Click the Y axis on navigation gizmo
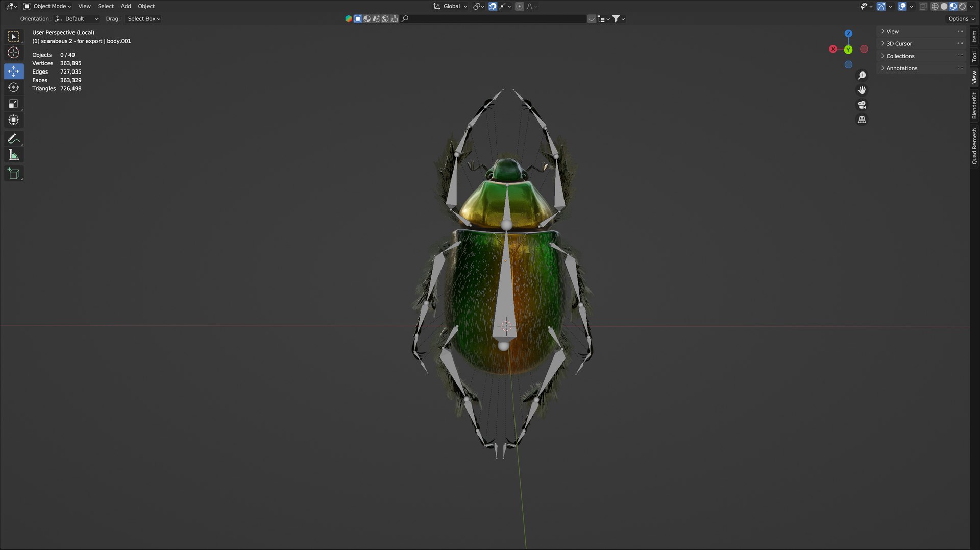The image size is (980, 550). pyautogui.click(x=848, y=50)
